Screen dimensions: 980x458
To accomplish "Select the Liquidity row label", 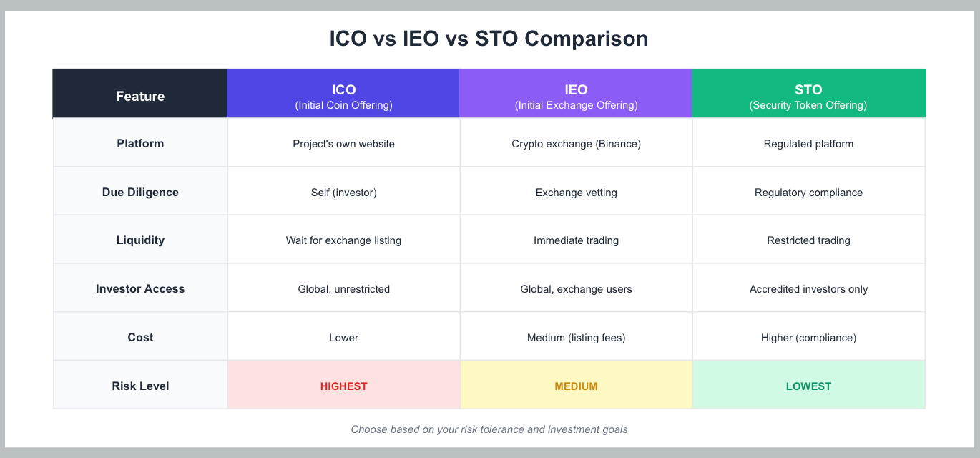I will [x=140, y=240].
